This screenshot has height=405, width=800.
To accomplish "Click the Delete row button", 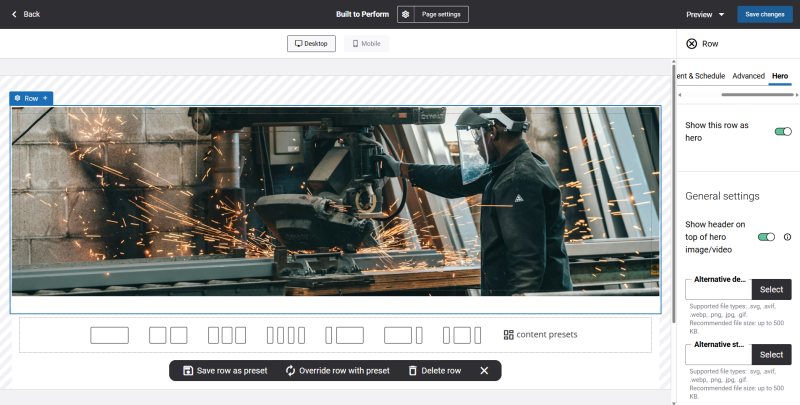I will [x=434, y=371].
